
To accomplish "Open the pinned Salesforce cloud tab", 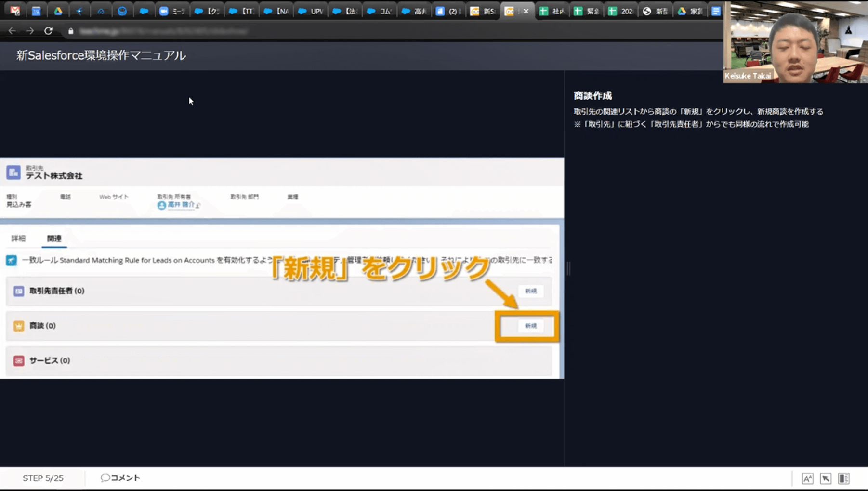I will coord(144,11).
